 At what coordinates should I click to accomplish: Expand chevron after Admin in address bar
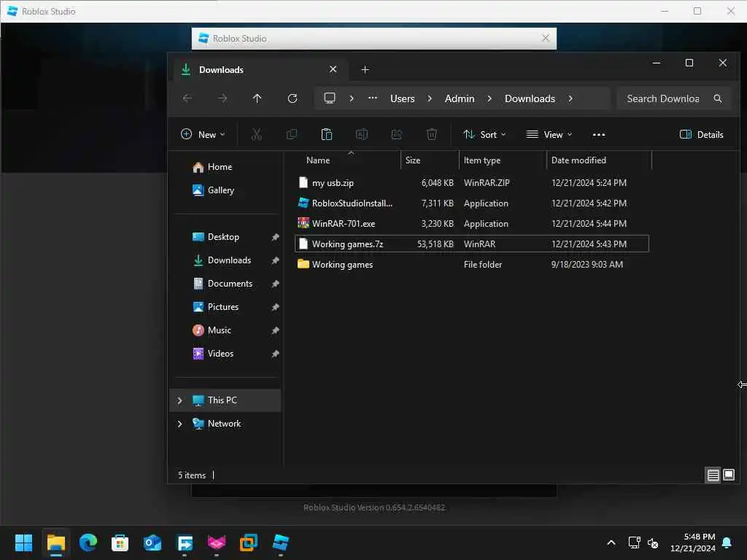[x=489, y=98]
